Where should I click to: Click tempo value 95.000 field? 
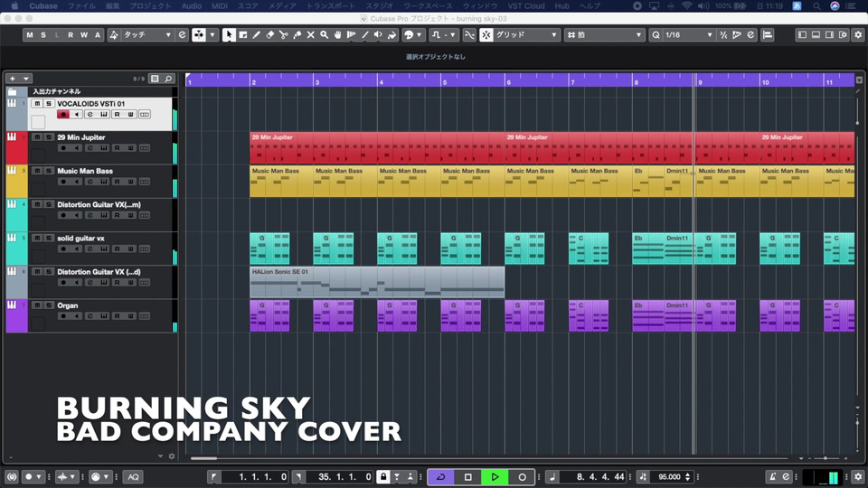[669, 477]
